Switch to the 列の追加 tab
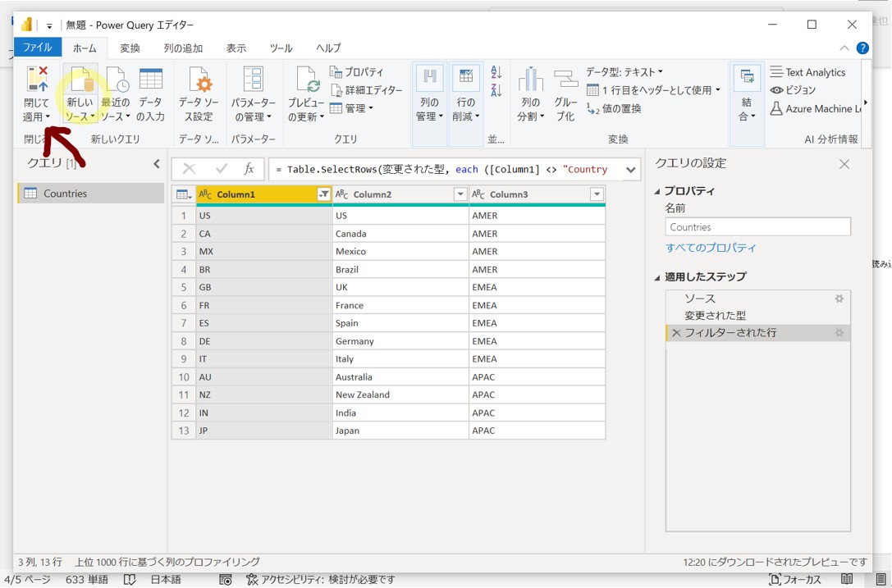 click(183, 48)
